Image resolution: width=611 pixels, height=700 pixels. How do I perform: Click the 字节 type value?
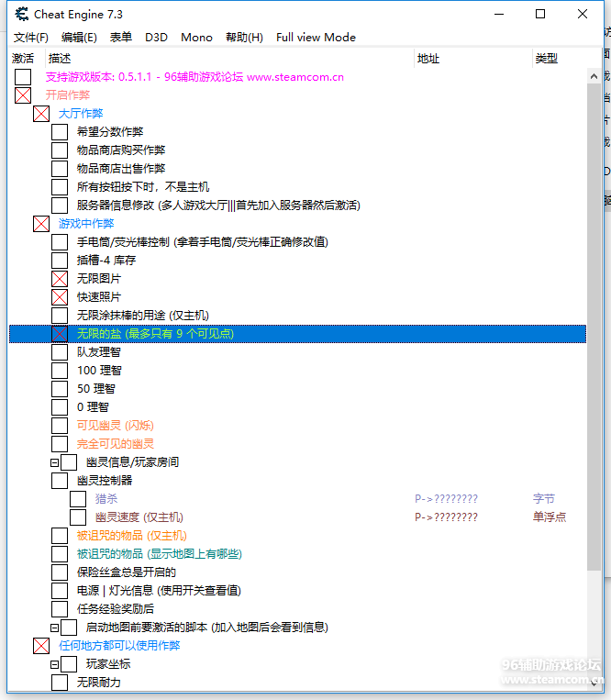point(544,499)
